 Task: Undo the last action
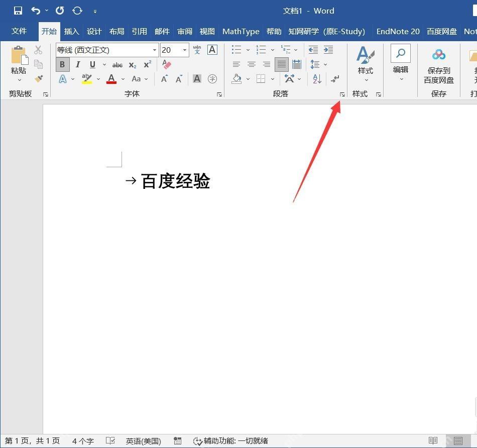click(36, 11)
